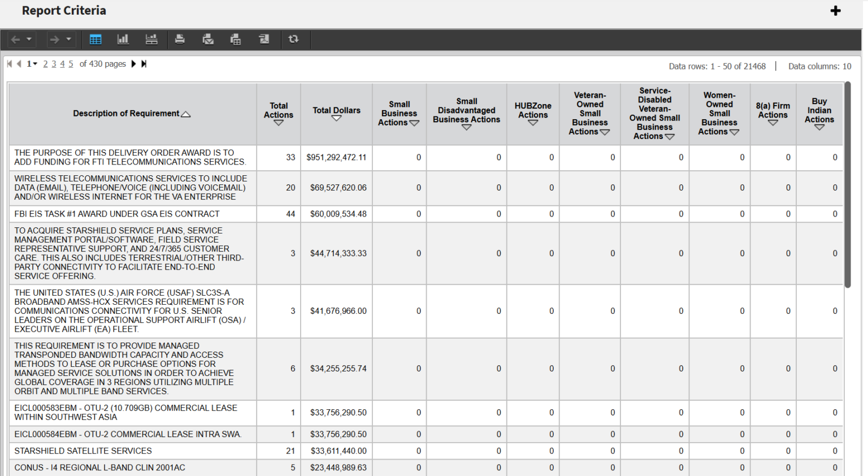Click the email/send report icon
This screenshot has width=868, height=476.
pos(208,39)
